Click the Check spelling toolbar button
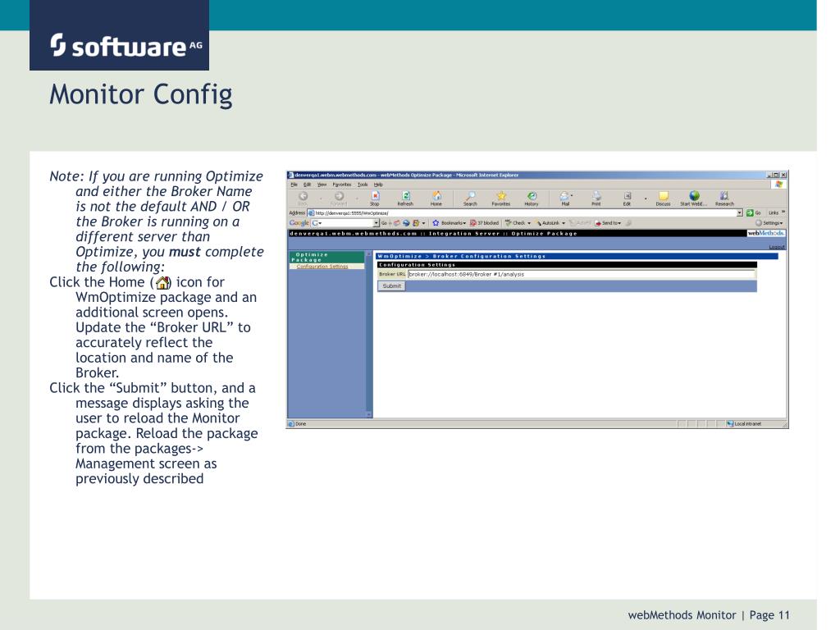 click(x=517, y=223)
